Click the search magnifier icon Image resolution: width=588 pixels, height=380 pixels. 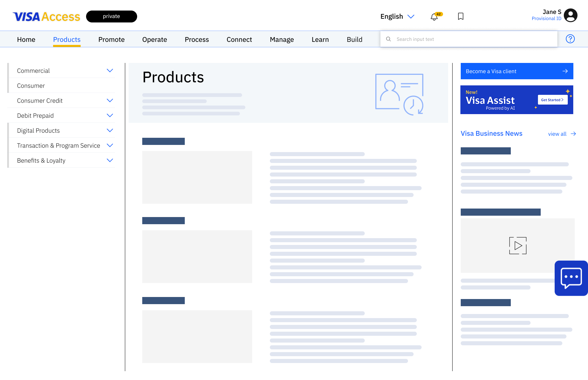[388, 39]
